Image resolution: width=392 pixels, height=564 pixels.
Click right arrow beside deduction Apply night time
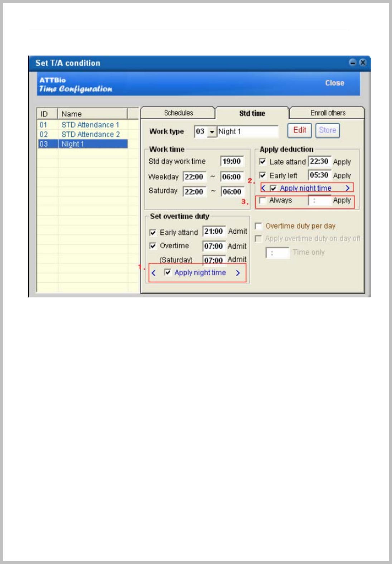(x=347, y=188)
